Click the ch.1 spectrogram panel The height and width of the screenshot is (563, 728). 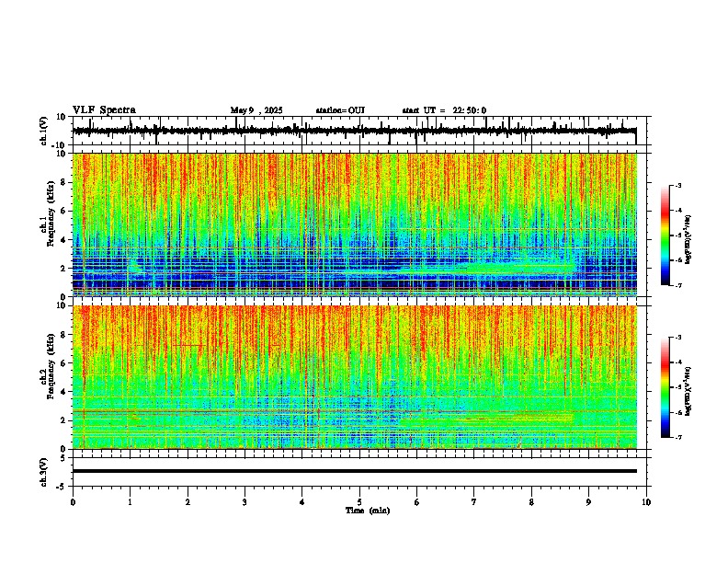[355, 224]
